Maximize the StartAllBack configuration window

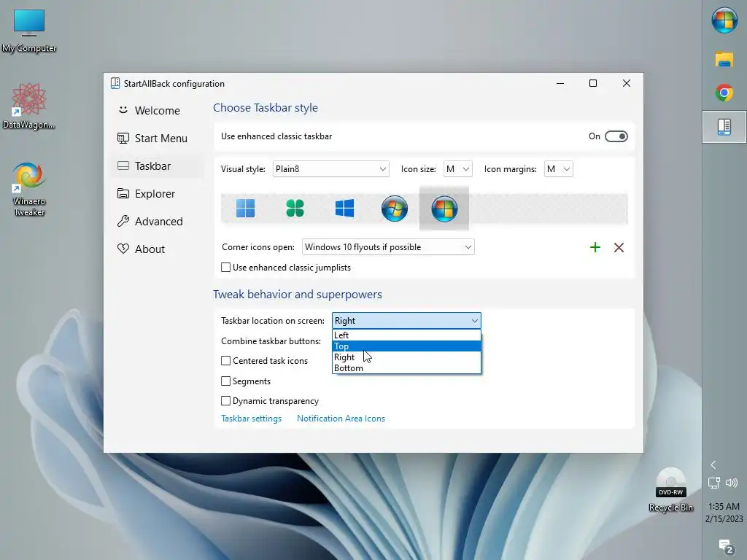[593, 83]
